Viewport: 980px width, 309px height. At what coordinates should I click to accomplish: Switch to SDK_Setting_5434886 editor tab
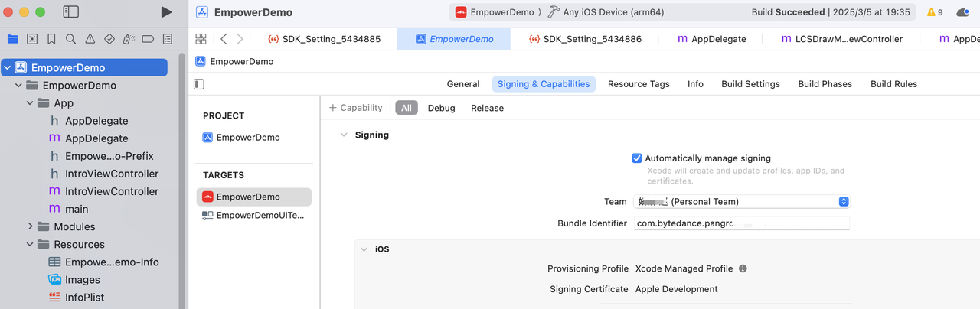pos(586,39)
